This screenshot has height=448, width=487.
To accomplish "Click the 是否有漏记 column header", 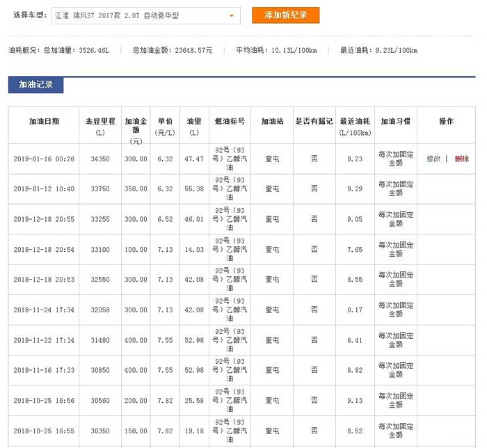I will pyautogui.click(x=314, y=121).
